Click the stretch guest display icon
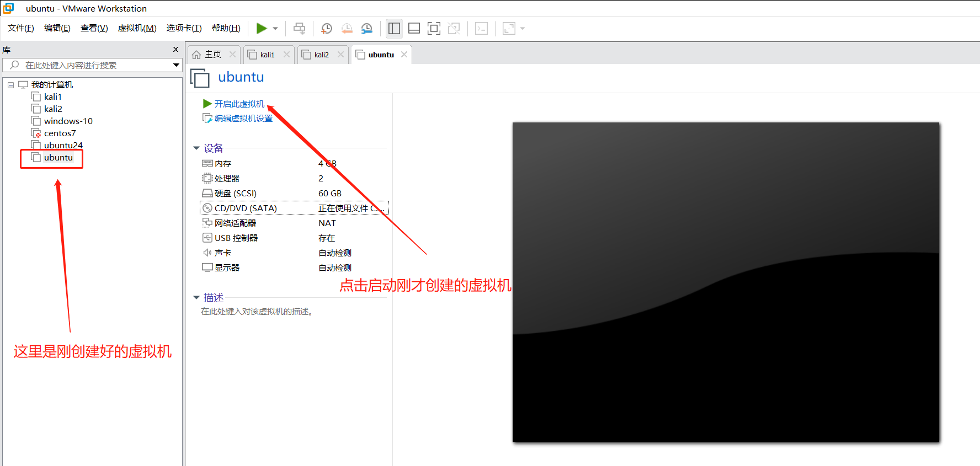The height and width of the screenshot is (466, 980). point(509,28)
